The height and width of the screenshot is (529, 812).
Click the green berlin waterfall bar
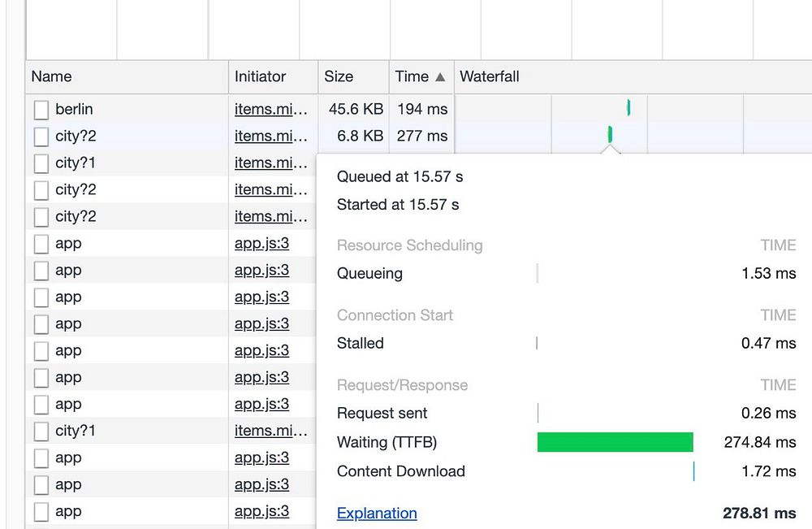(628, 107)
